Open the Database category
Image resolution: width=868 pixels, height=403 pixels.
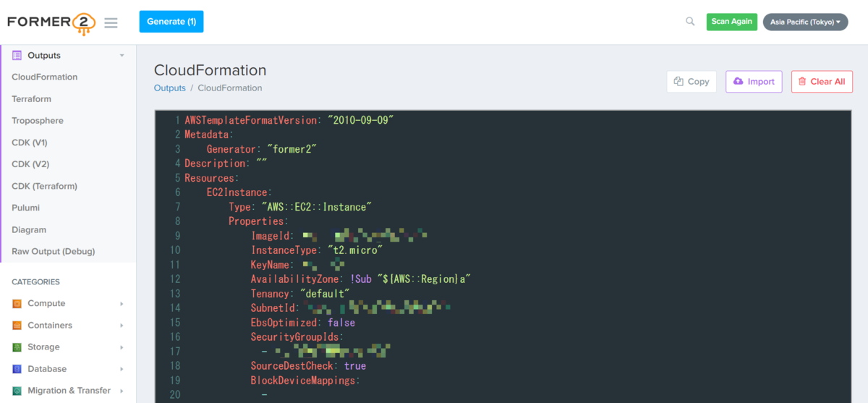(x=47, y=369)
